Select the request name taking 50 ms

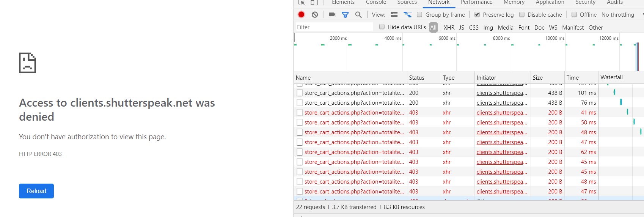tap(354, 122)
